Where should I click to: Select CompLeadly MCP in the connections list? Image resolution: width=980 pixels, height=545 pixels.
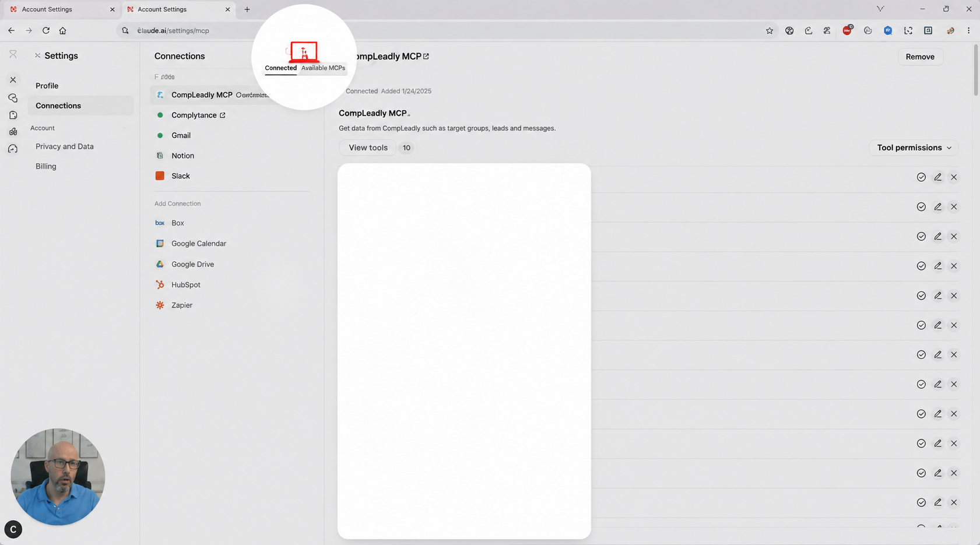(210, 95)
